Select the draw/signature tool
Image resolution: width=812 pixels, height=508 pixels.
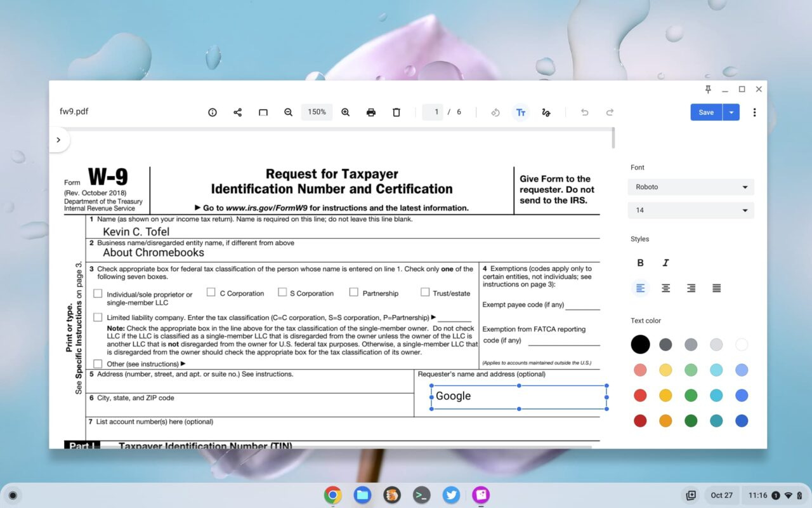(546, 112)
